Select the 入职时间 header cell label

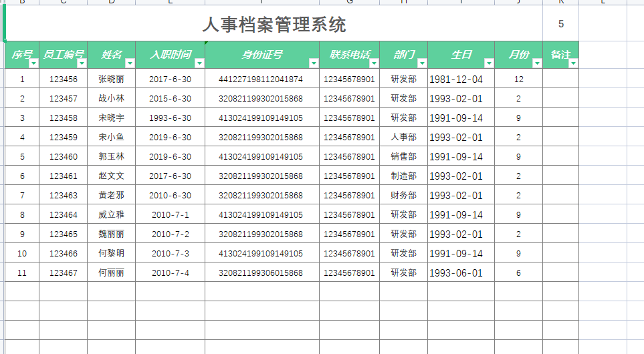[171, 54]
